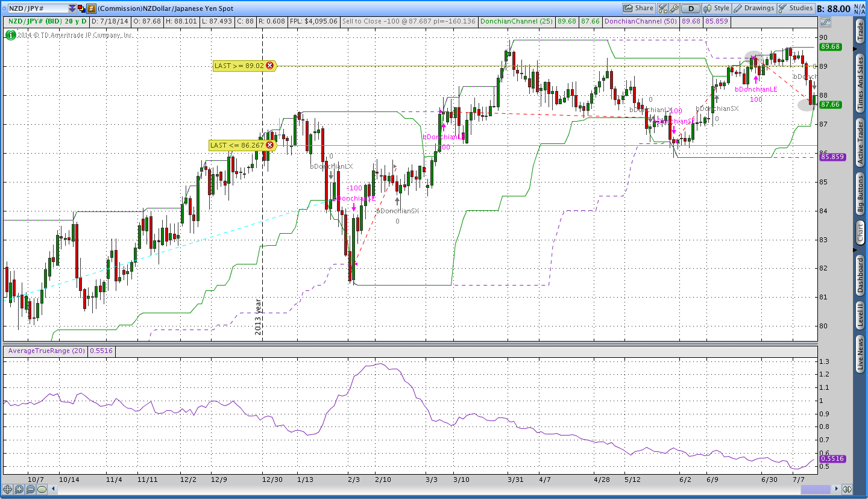
Task: Open chart settings wrench icon
Action: (674, 8)
